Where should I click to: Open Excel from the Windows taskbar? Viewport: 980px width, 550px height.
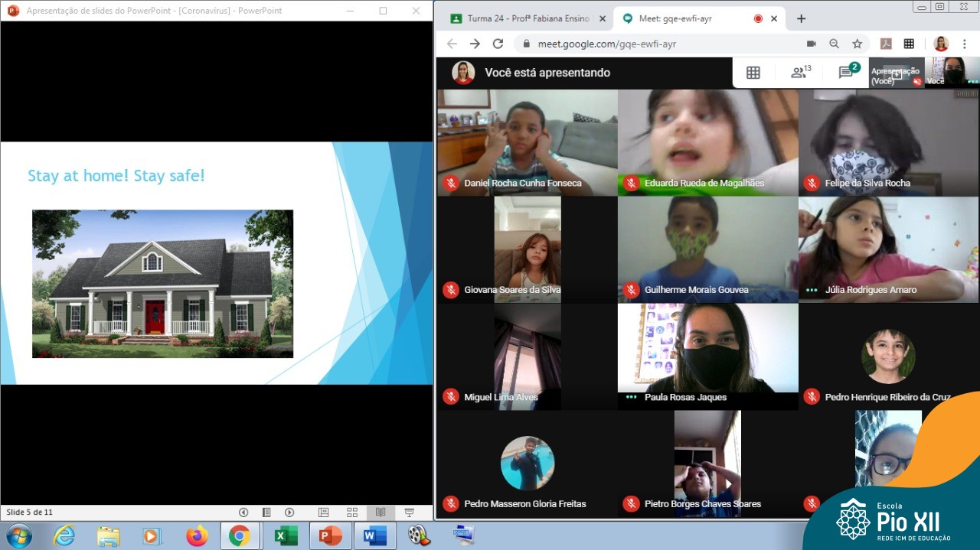tap(285, 536)
